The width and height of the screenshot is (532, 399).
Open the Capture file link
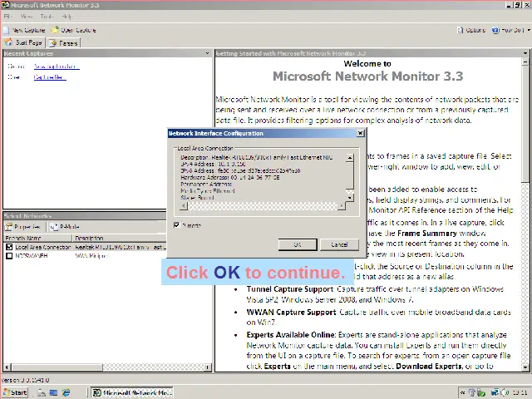coord(50,77)
